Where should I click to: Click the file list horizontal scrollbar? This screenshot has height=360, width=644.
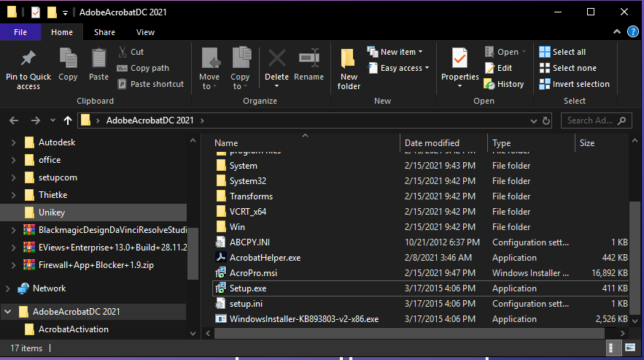point(409,333)
